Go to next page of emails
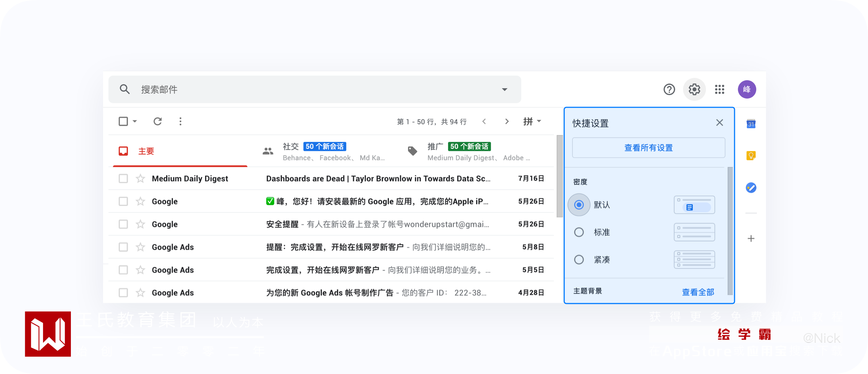Image resolution: width=868 pixels, height=374 pixels. (x=507, y=121)
